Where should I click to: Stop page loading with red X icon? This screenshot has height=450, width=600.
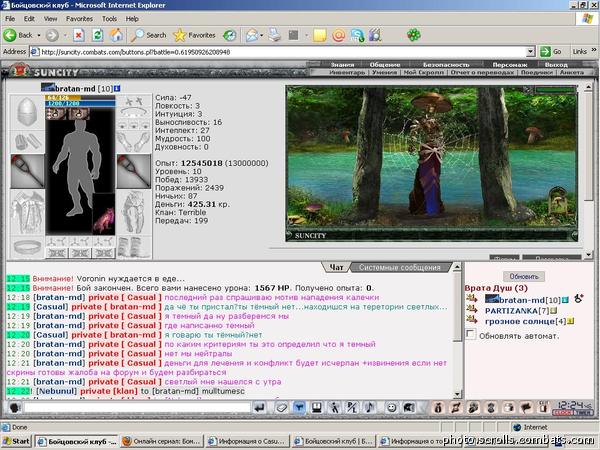79,35
